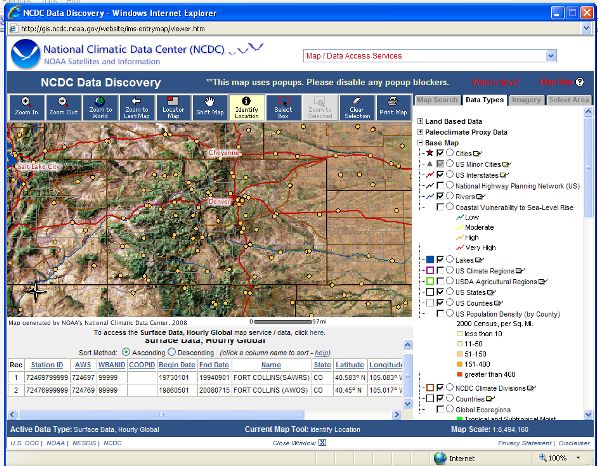This screenshot has height=466, width=598.
Task: Switch to the Map Search tab
Action: (x=437, y=100)
